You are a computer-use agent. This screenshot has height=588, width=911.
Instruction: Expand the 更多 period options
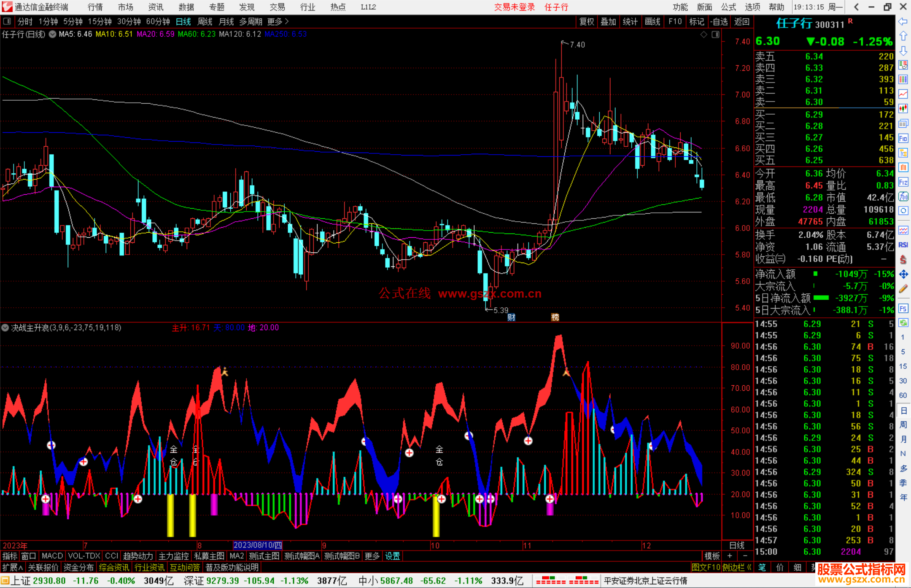click(278, 21)
